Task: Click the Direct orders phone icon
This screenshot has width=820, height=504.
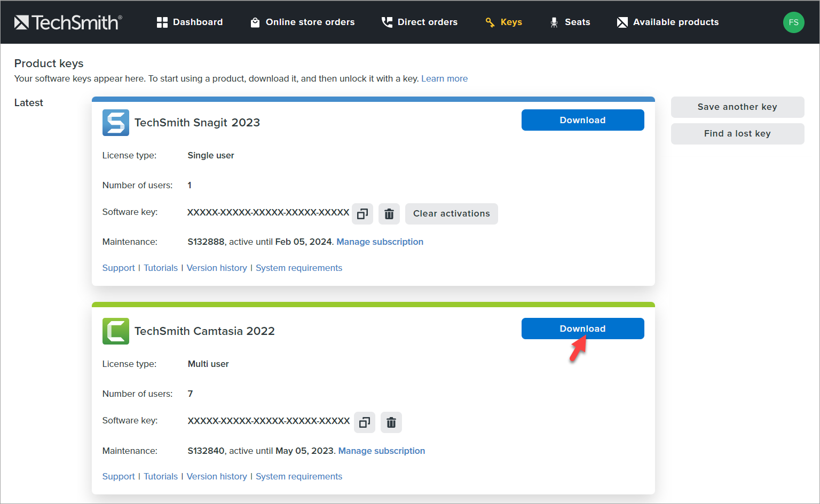Action: coord(387,22)
